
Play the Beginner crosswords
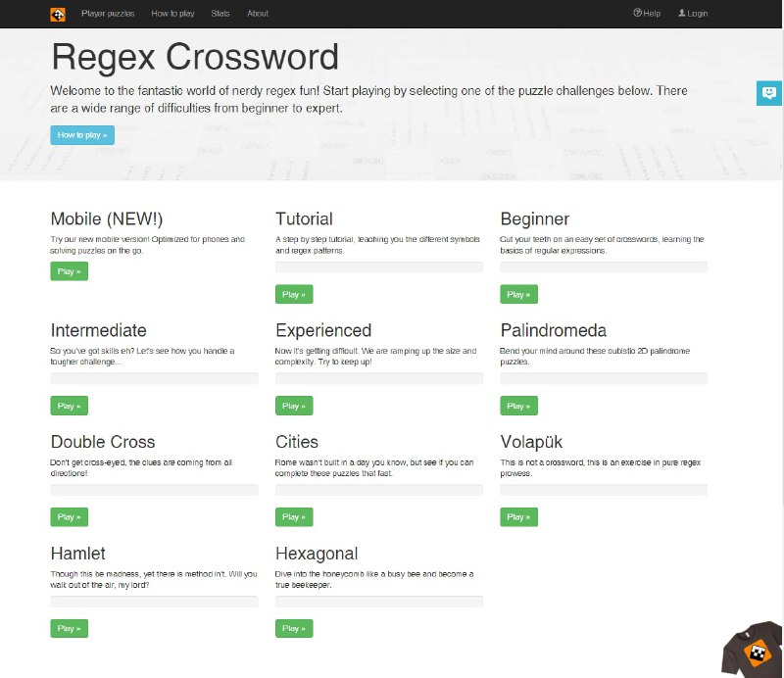(x=517, y=294)
